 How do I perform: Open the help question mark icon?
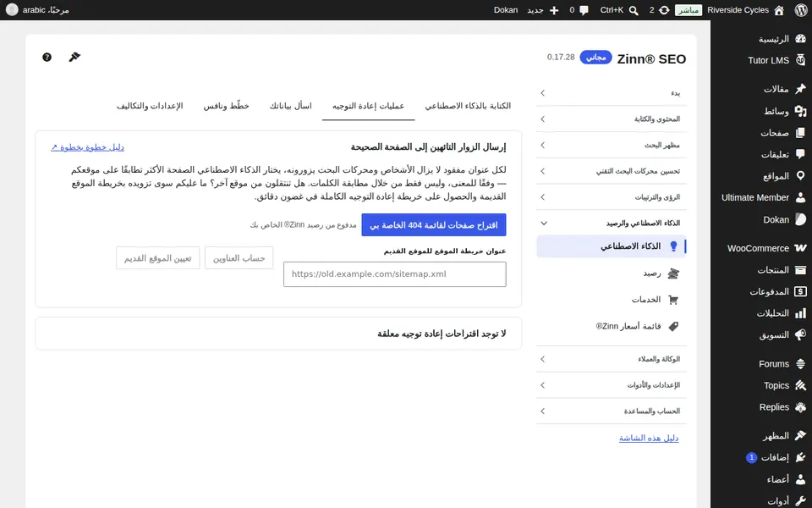(47, 57)
